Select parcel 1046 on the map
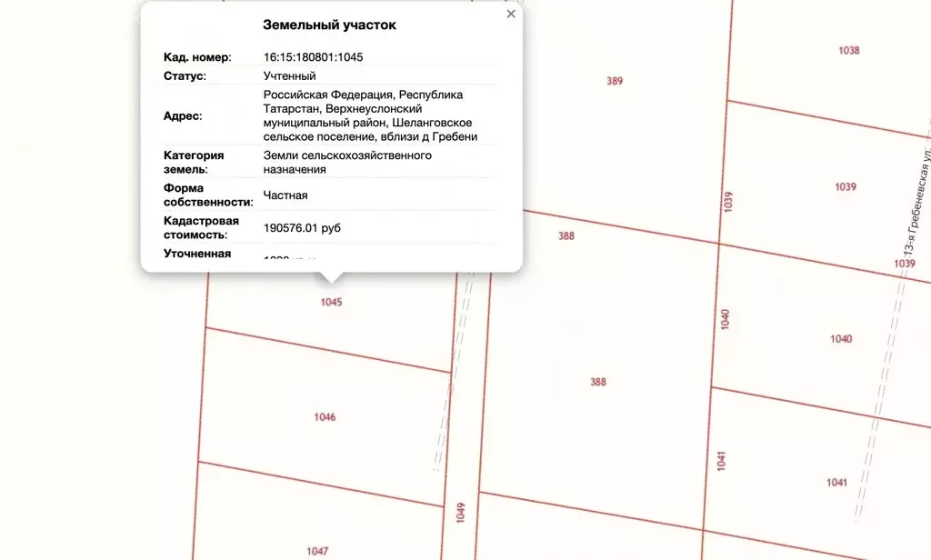Screen dimensions: 931x560 pos(325,417)
